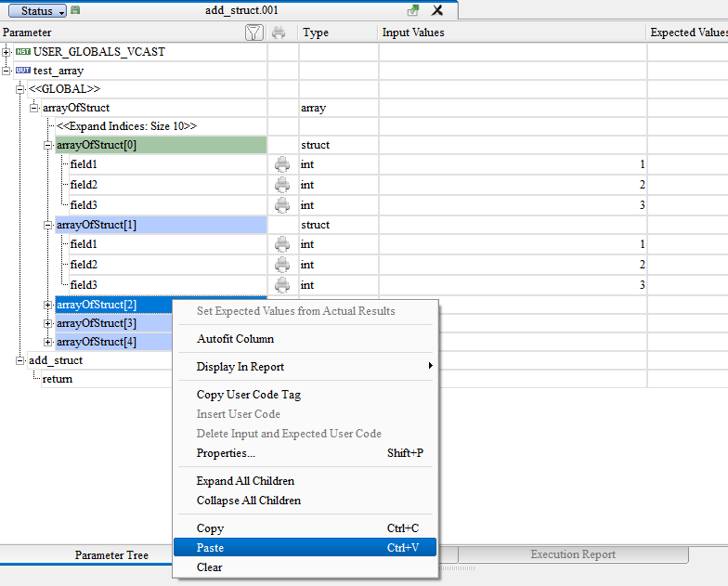Click the input value cell for arrayOfStruct[1] field3

click(512, 285)
